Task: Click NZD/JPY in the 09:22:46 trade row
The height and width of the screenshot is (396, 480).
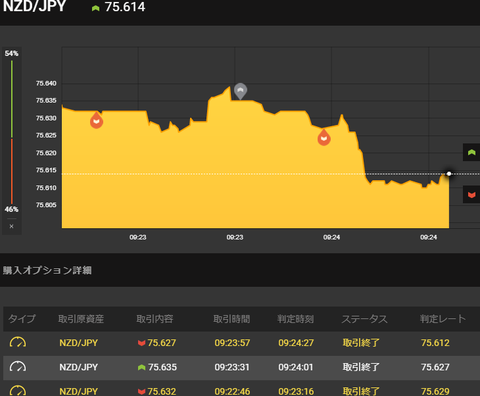Action: [x=79, y=391]
